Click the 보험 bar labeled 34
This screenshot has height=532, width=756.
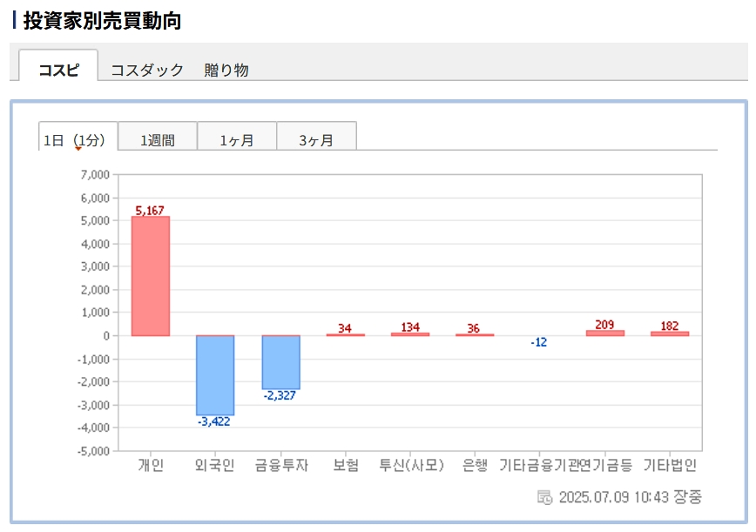(x=345, y=333)
